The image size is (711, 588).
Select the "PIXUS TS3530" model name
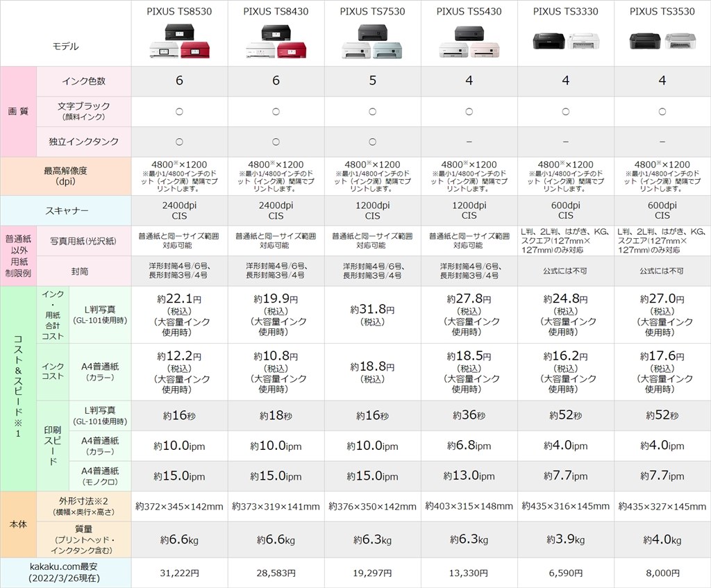pos(662,11)
